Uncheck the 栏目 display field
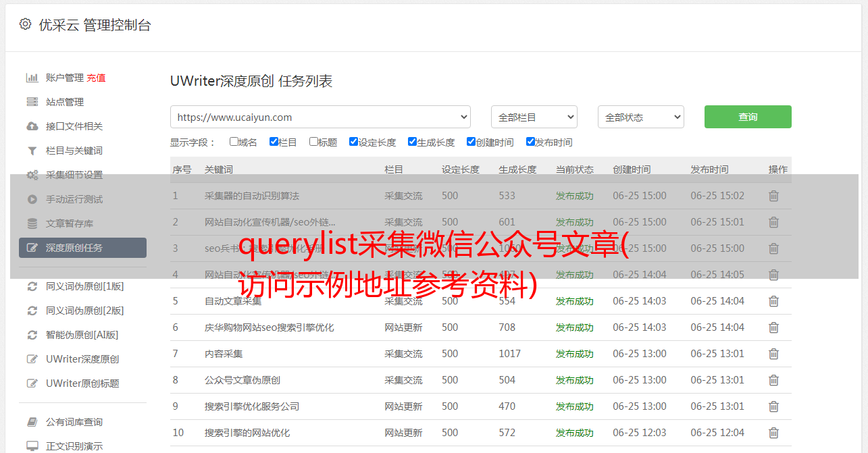Screen dimensions: 868x453 coord(274,142)
